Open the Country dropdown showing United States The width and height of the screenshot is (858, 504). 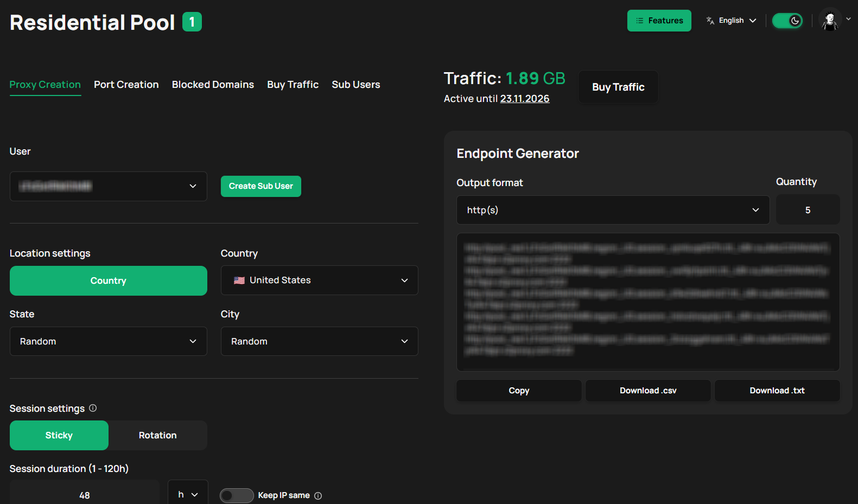(320, 280)
